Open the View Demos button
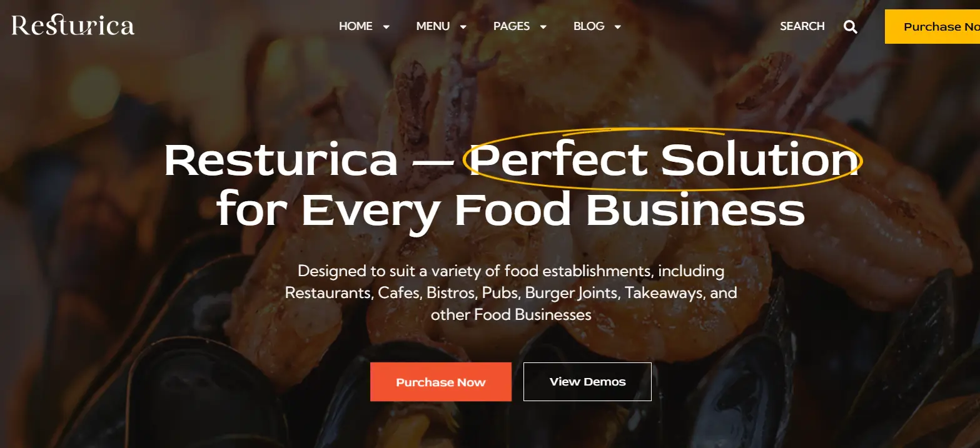The height and width of the screenshot is (448, 980). [x=587, y=382]
